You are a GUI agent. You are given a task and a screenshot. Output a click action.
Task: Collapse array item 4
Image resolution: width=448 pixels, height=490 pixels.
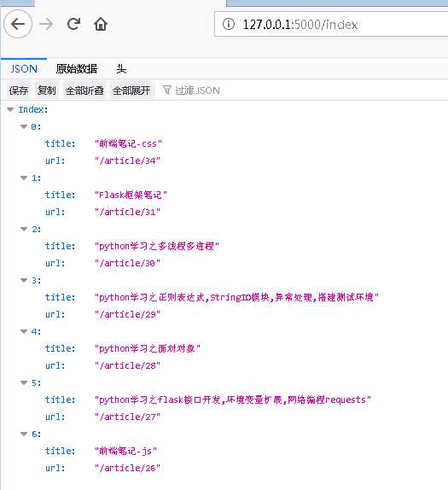tap(24, 331)
